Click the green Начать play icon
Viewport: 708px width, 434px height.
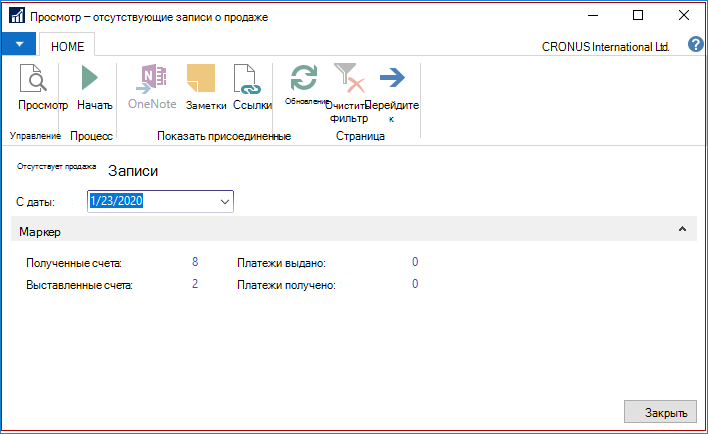90,78
